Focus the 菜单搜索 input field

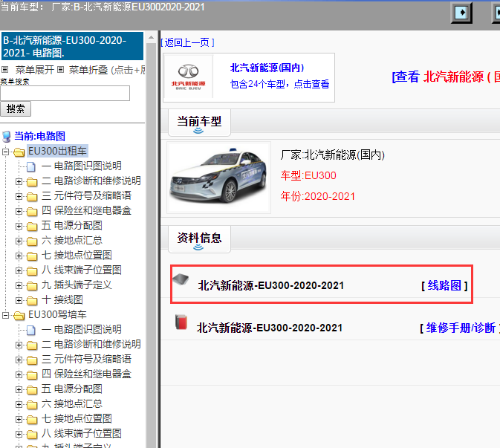pos(65,93)
